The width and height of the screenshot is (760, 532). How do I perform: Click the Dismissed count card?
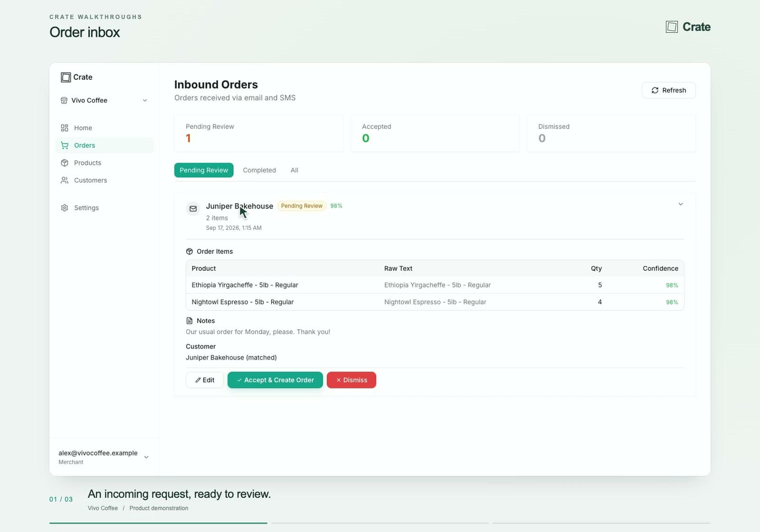(611, 133)
